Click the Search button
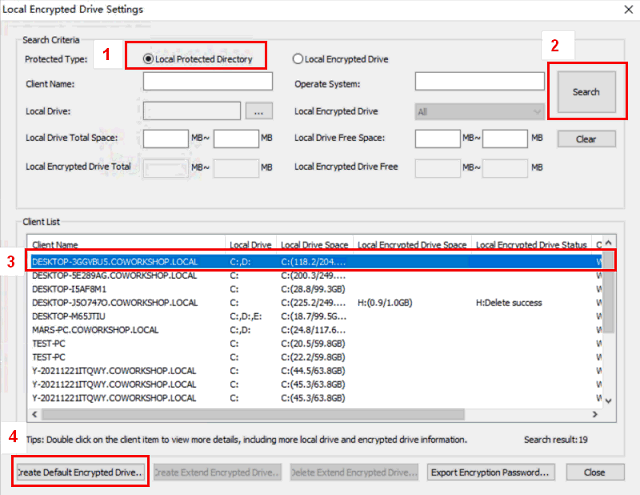The width and height of the screenshot is (640, 495). coord(586,92)
